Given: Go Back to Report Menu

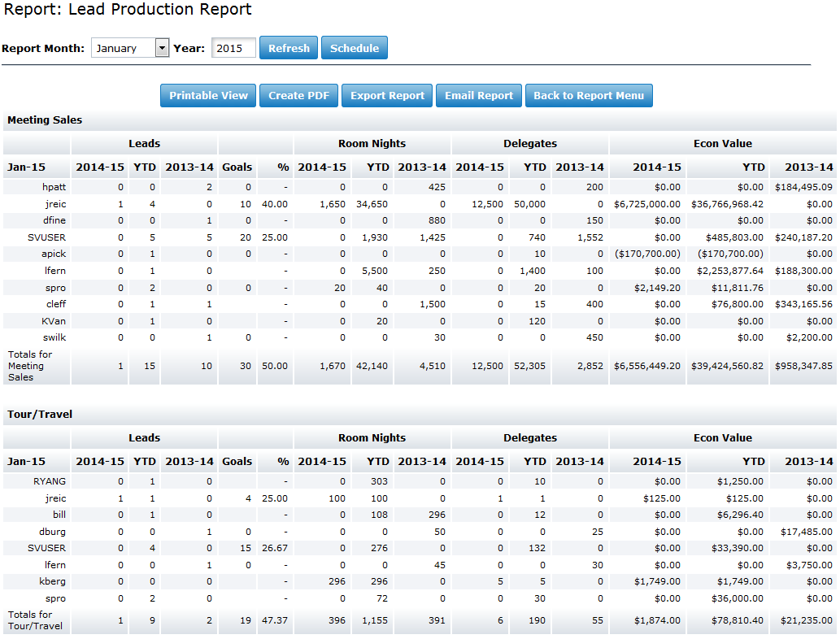Looking at the screenshot, I should [589, 95].
